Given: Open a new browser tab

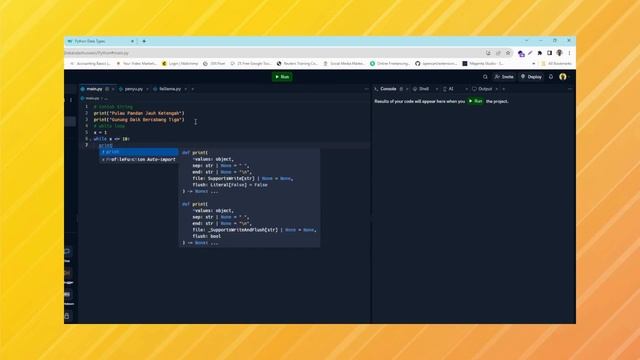Looking at the screenshot, I should click(x=144, y=41).
